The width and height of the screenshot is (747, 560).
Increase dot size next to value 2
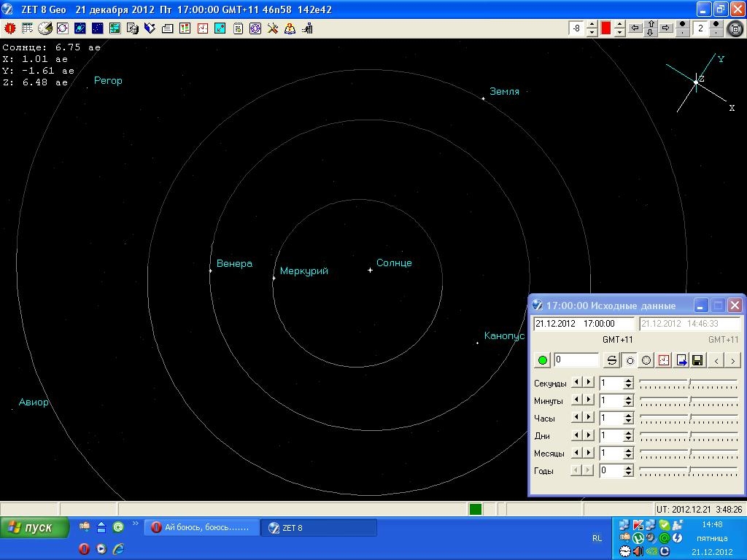(716, 25)
